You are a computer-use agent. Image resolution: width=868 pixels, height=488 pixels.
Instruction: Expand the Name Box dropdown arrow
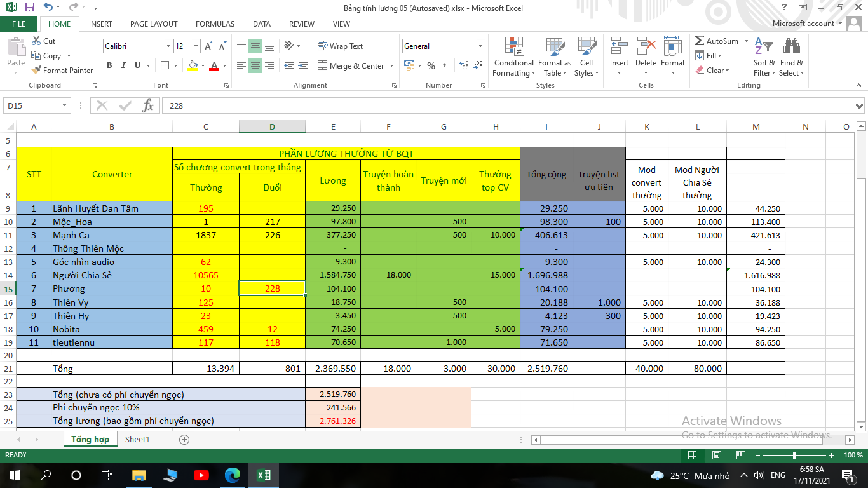coord(65,105)
